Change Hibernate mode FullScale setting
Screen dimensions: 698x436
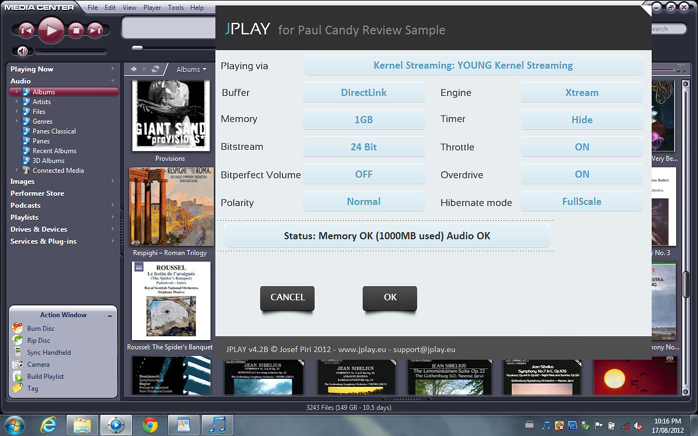[582, 201]
